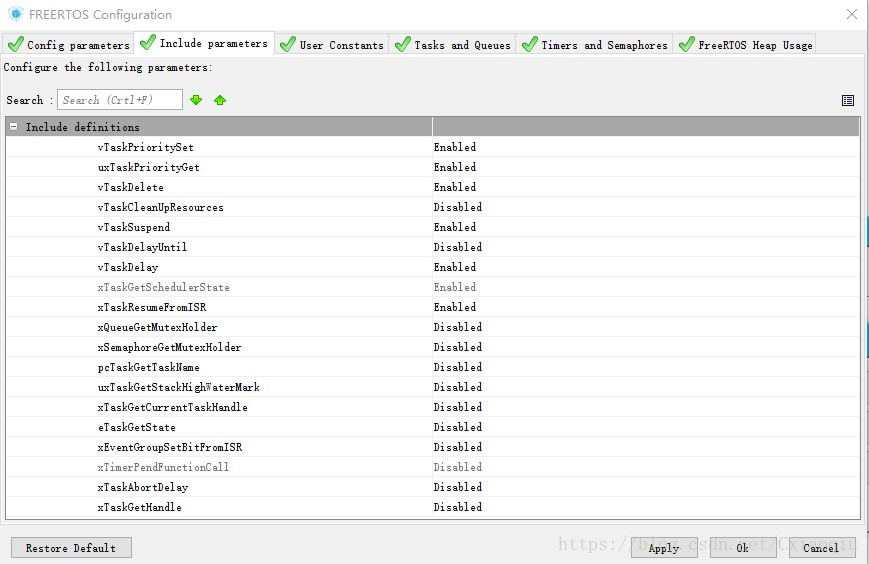Open the Config parameters tab

tap(69, 44)
